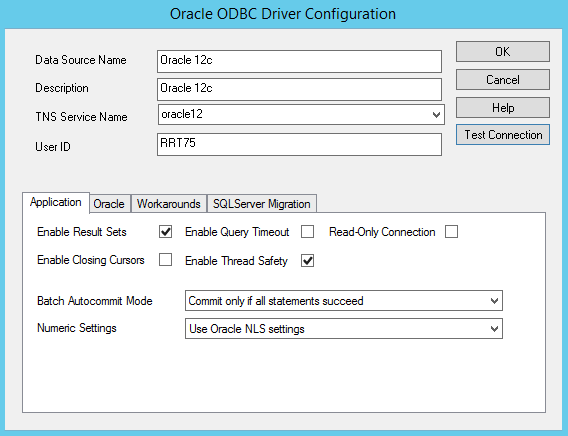The height and width of the screenshot is (436, 568).
Task: Toggle the Enable Result Sets checkbox
Action: pos(166,232)
